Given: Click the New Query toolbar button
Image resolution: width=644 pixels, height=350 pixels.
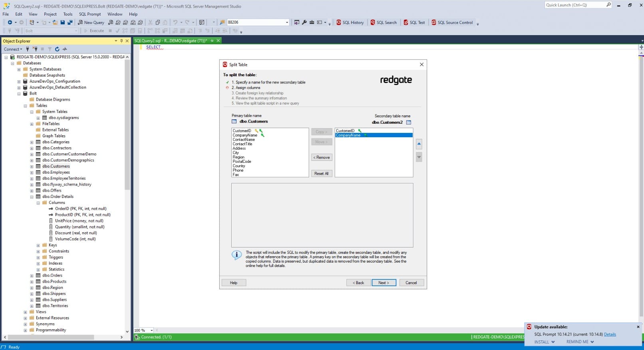Looking at the screenshot, I should [x=91, y=22].
